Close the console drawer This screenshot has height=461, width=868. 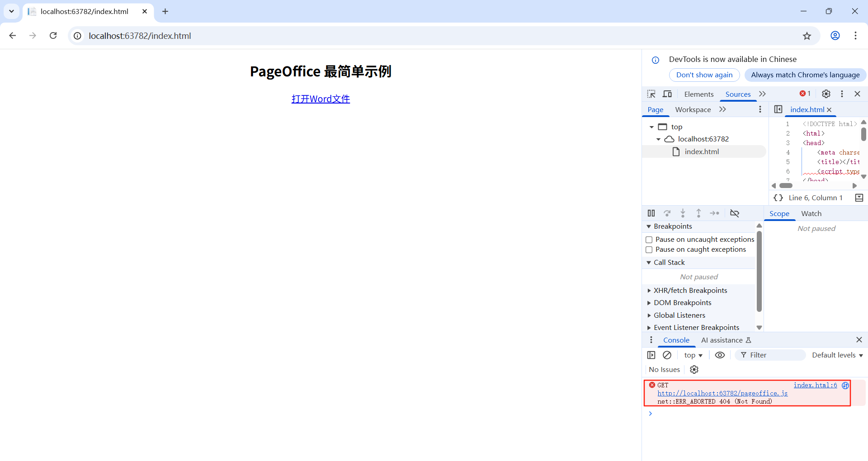(x=859, y=339)
